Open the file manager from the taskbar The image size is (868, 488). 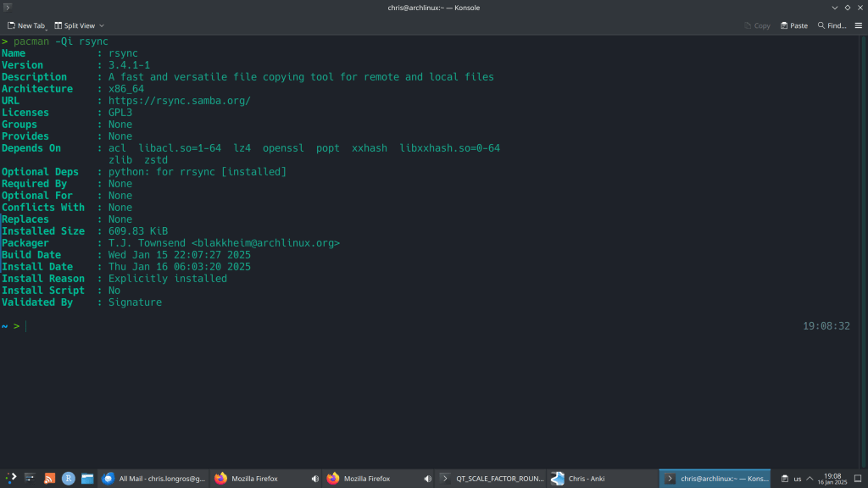[x=87, y=479]
